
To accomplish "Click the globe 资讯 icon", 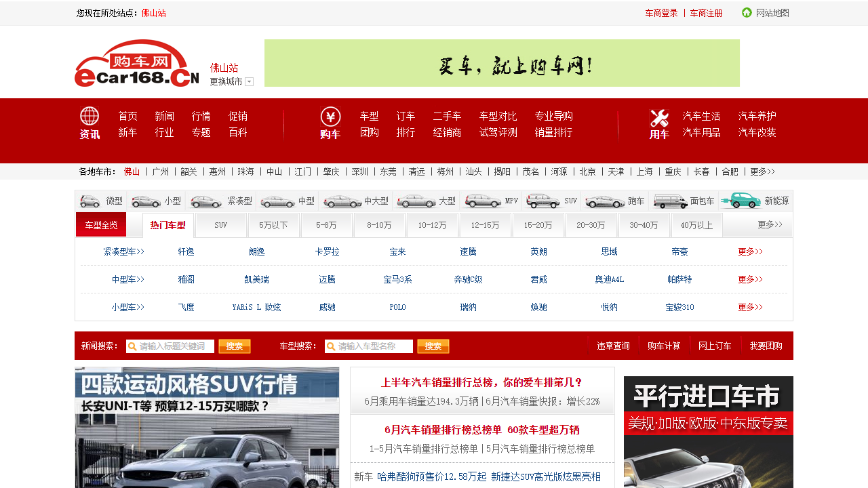I will (x=90, y=116).
